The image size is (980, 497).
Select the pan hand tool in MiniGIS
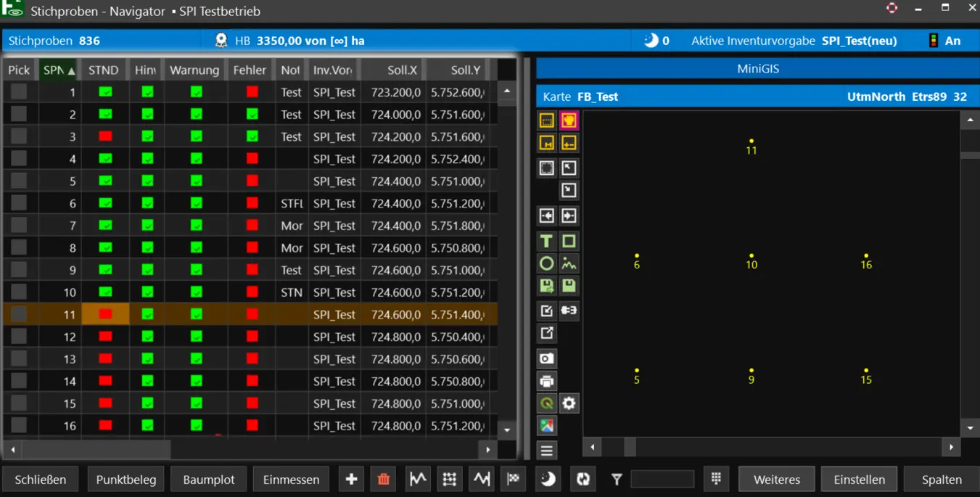point(569,120)
